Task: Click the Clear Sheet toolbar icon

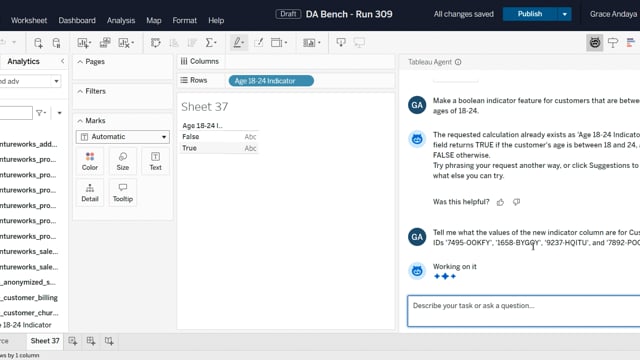Action: coord(124,43)
